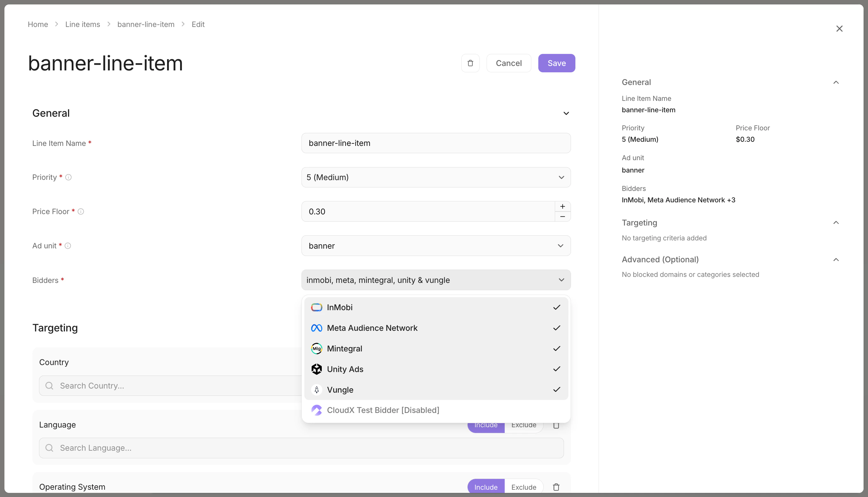Increase price floor with plus stepper
The width and height of the screenshot is (868, 497).
[x=563, y=206]
